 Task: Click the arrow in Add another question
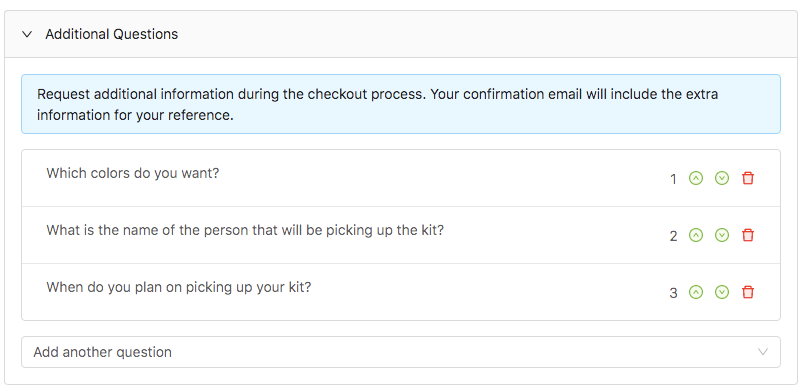pos(763,352)
